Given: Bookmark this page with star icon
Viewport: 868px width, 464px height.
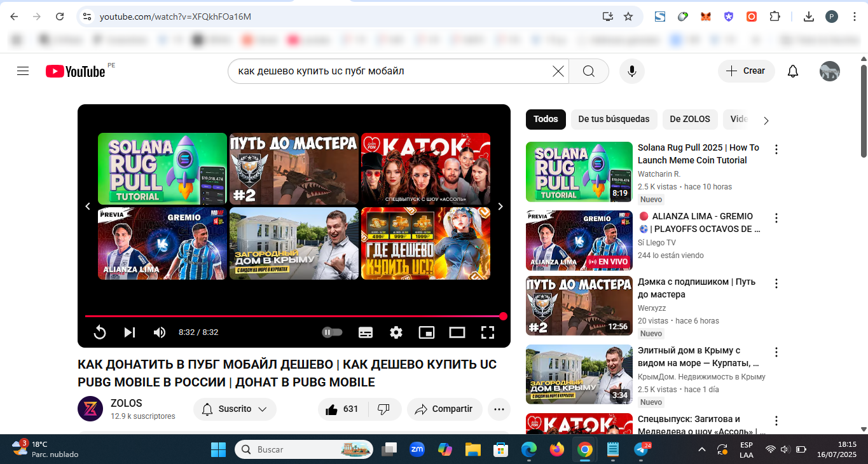Looking at the screenshot, I should [628, 17].
